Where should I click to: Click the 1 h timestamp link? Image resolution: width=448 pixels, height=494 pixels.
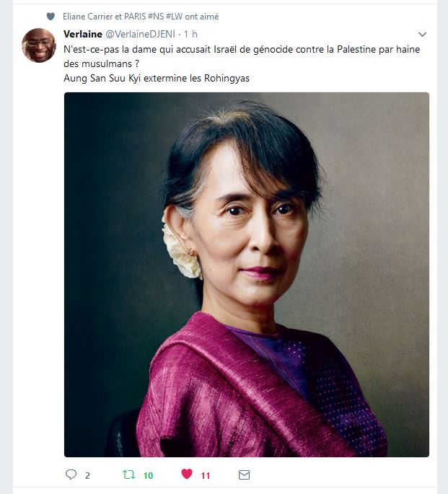point(190,34)
